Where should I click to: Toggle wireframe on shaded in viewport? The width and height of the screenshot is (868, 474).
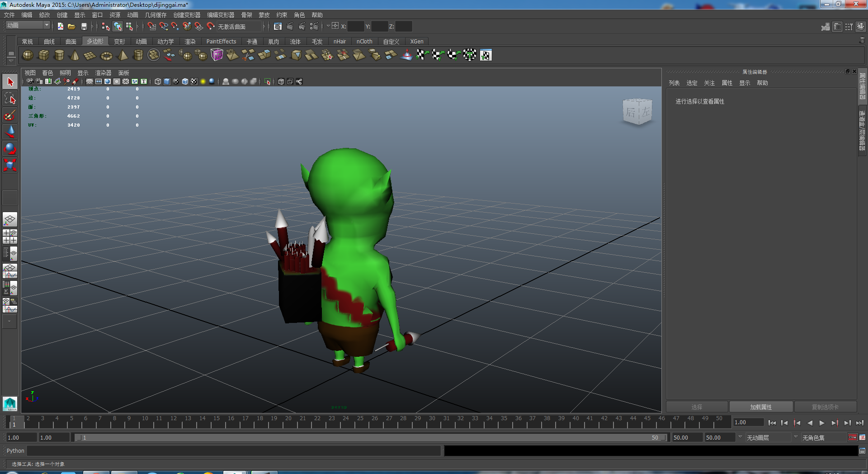(x=185, y=81)
